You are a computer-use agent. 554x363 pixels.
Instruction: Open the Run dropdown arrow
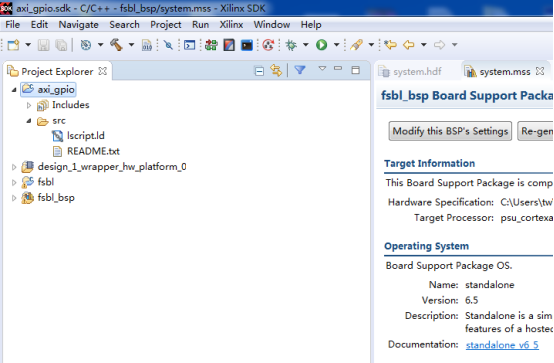(336, 45)
